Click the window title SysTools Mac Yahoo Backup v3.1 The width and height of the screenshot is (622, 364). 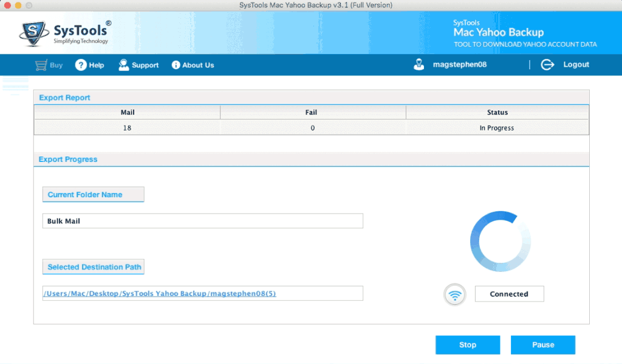click(316, 5)
